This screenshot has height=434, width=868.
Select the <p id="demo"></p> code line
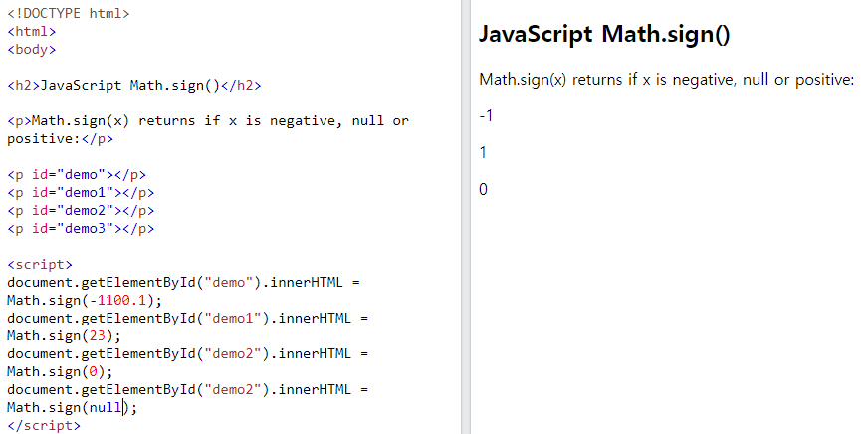point(77,175)
